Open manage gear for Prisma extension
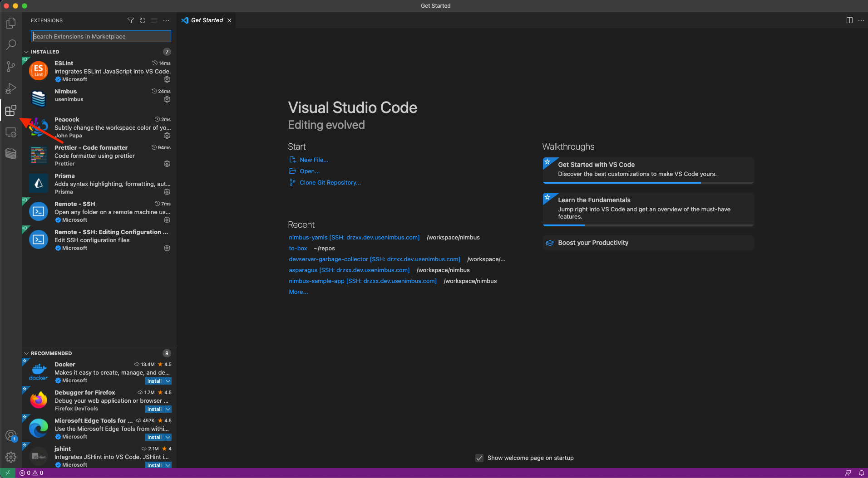 tap(167, 192)
